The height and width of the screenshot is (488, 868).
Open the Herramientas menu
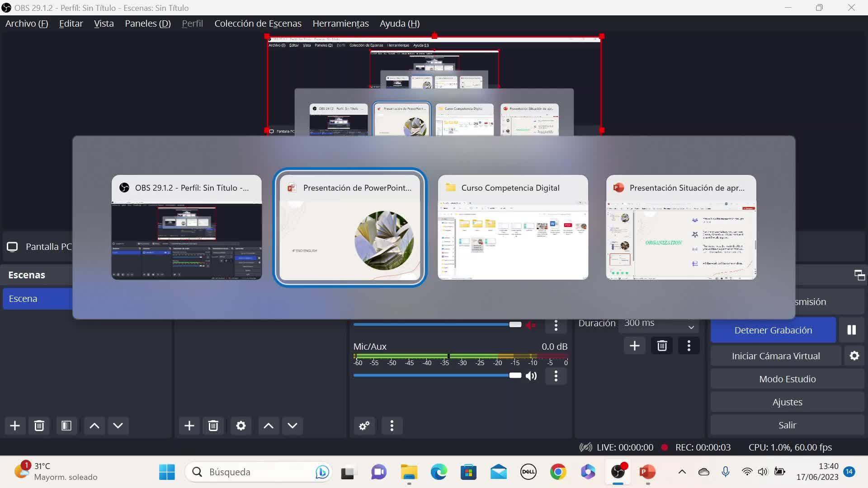pos(340,23)
